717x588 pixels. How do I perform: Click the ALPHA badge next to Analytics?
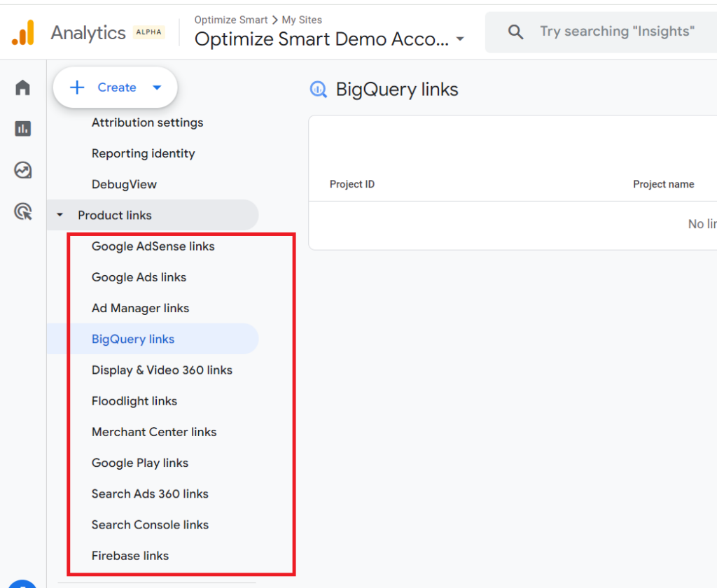(x=148, y=32)
